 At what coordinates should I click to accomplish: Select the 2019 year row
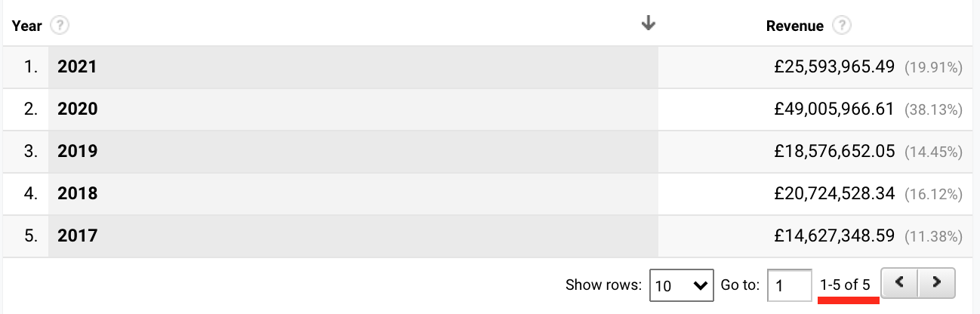tap(490, 152)
